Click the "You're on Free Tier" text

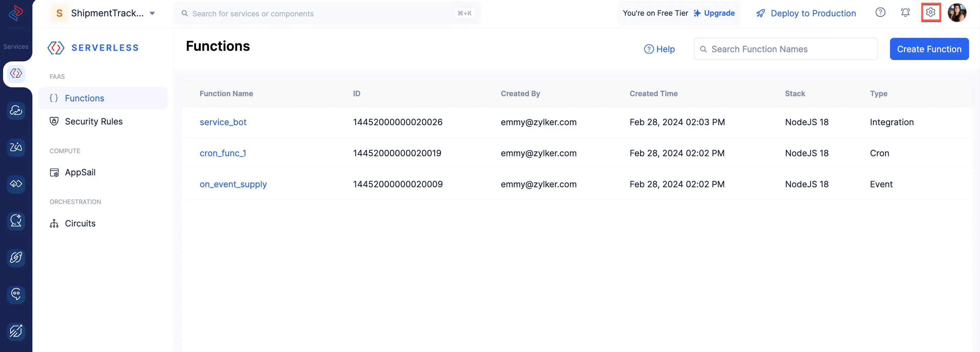click(x=655, y=13)
